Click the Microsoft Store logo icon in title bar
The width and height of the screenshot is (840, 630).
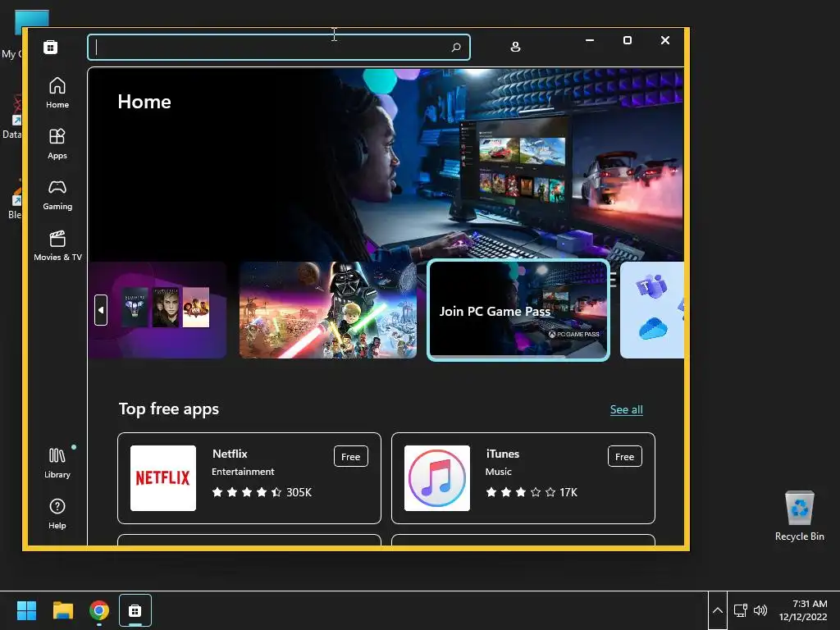(x=50, y=47)
